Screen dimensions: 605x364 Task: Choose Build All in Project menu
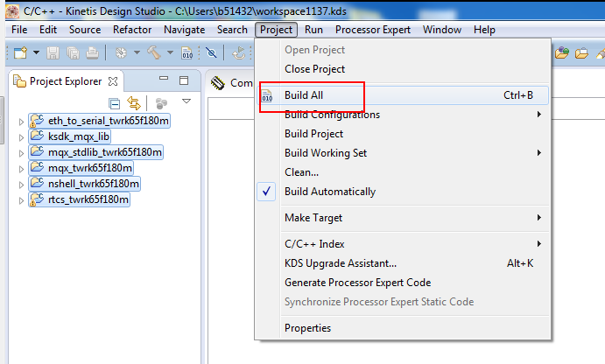coord(403,95)
